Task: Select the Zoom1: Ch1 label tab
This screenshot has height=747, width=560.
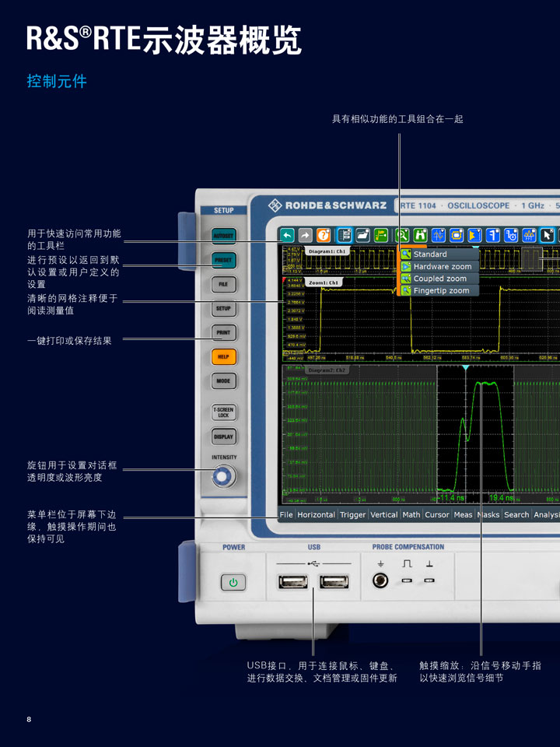Action: (x=324, y=282)
